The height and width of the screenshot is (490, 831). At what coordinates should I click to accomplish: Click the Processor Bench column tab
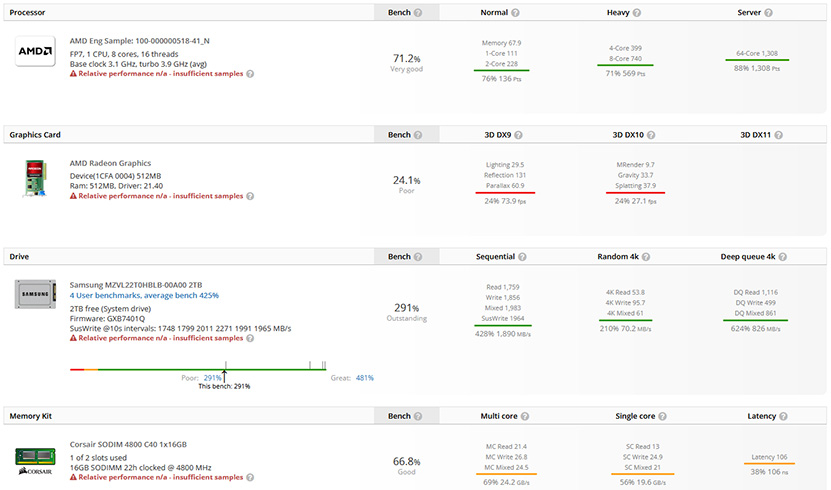pos(406,13)
